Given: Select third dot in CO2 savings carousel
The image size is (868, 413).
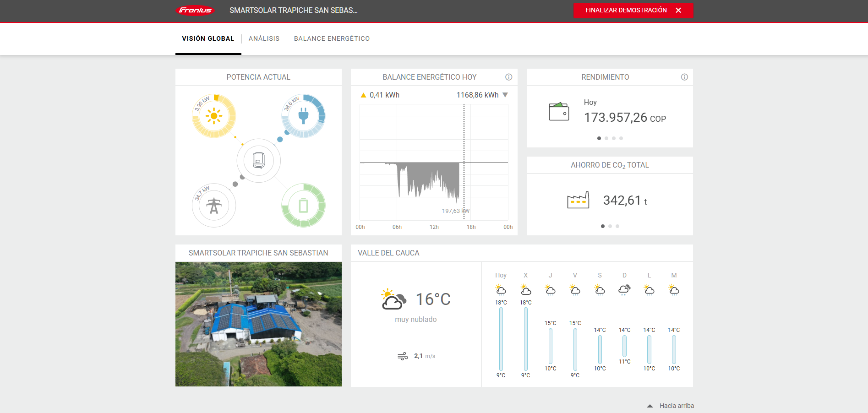Looking at the screenshot, I should (617, 226).
